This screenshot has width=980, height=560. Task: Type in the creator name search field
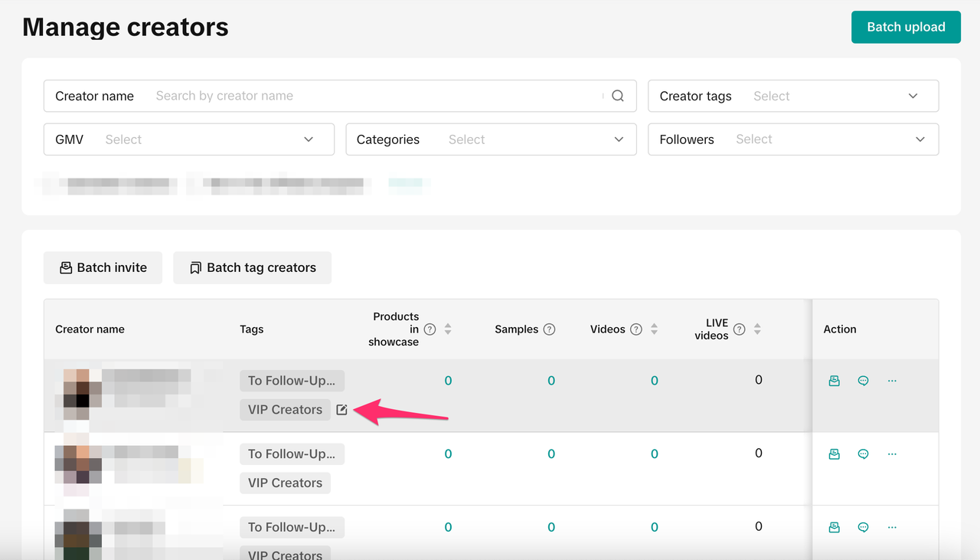click(x=375, y=96)
